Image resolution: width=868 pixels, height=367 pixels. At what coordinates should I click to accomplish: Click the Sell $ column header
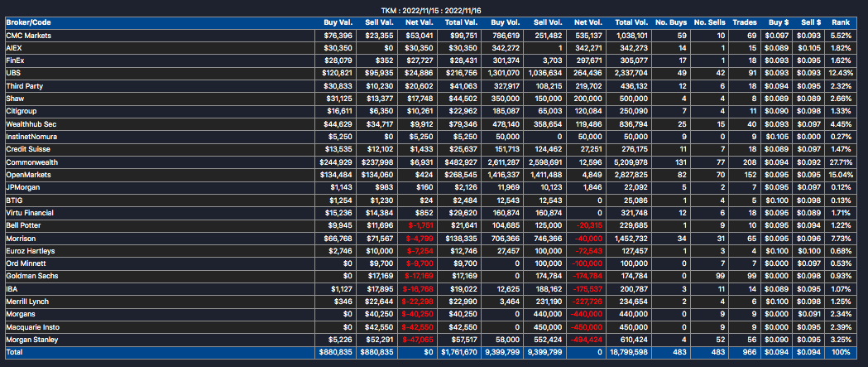(810, 22)
